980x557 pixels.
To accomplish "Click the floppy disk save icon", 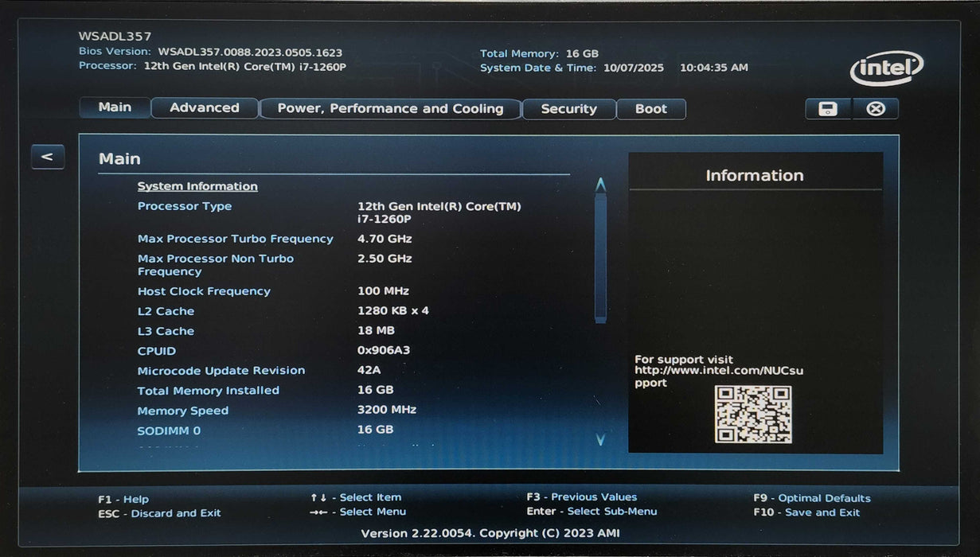I will click(828, 109).
